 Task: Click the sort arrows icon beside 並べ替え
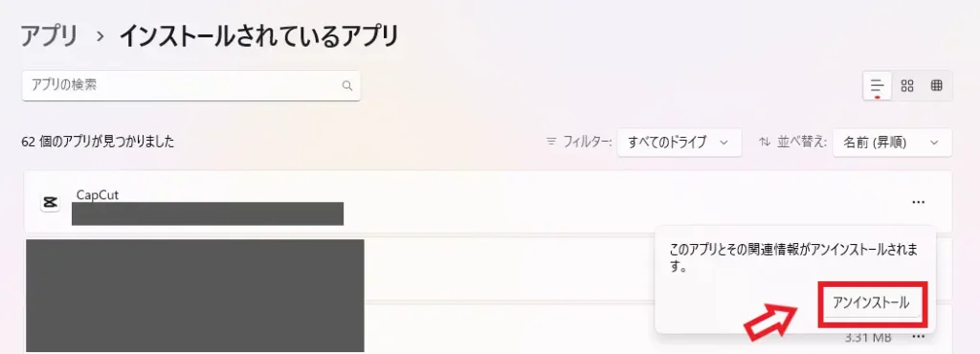tap(764, 143)
